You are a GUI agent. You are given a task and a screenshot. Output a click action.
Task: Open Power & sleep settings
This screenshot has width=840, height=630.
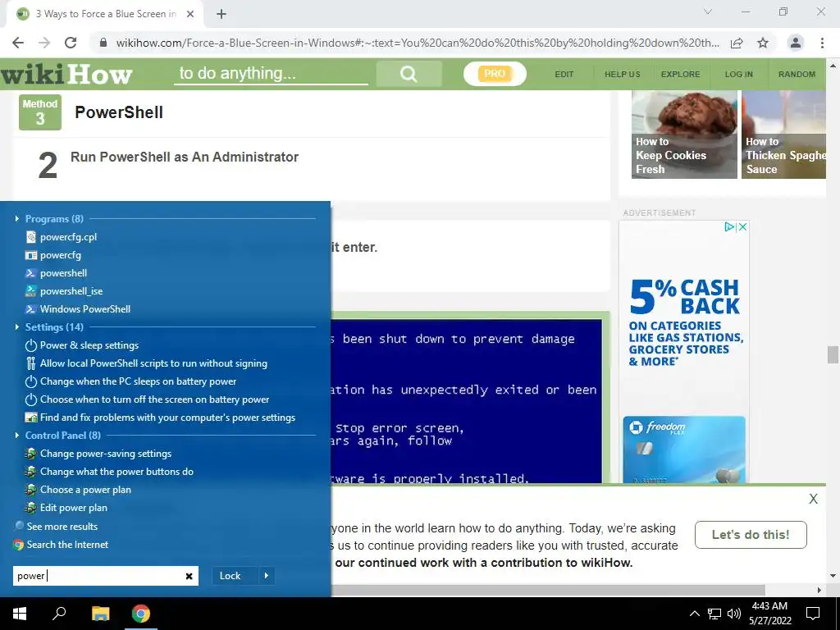pos(82,345)
